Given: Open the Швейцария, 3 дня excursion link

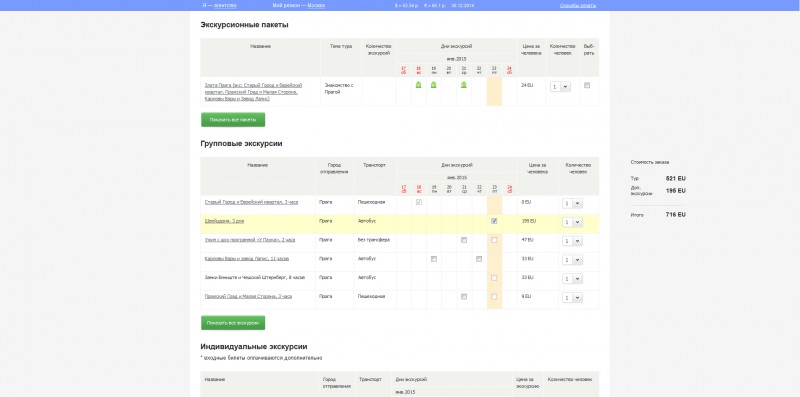Looking at the screenshot, I should click(x=224, y=221).
